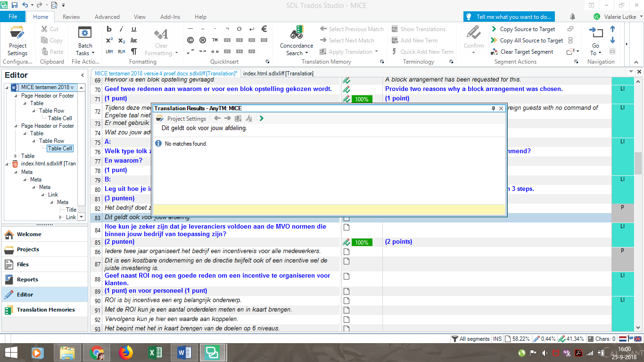Viewport: 644px width, 362px height.
Task: Apply italic formatting
Action: [121, 29]
